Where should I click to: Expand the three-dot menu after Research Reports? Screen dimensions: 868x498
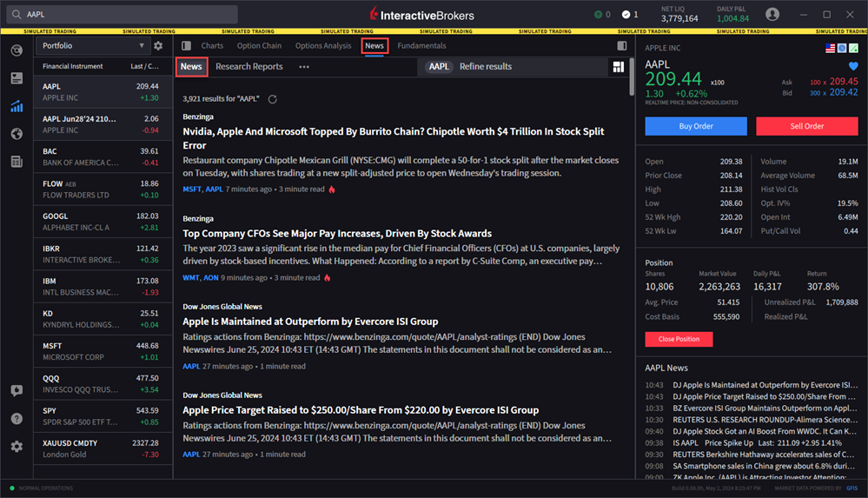[304, 67]
